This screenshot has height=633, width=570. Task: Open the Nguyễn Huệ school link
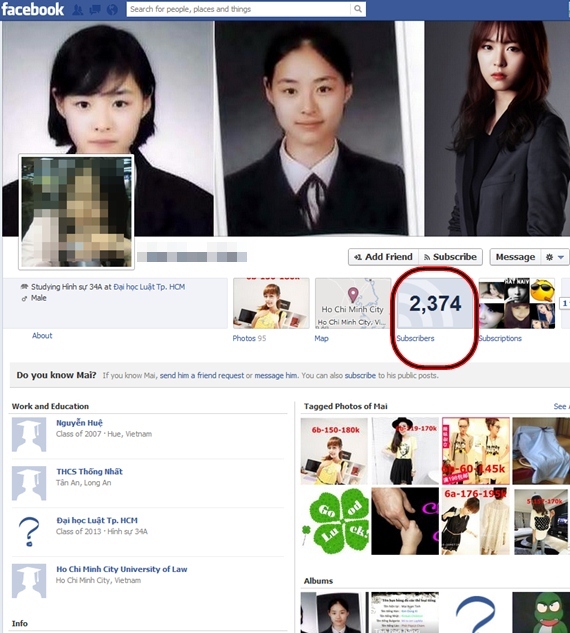(x=79, y=423)
